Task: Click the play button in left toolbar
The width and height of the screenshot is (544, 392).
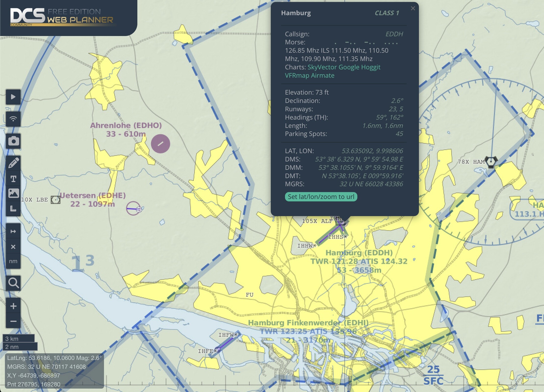Action: coord(13,97)
